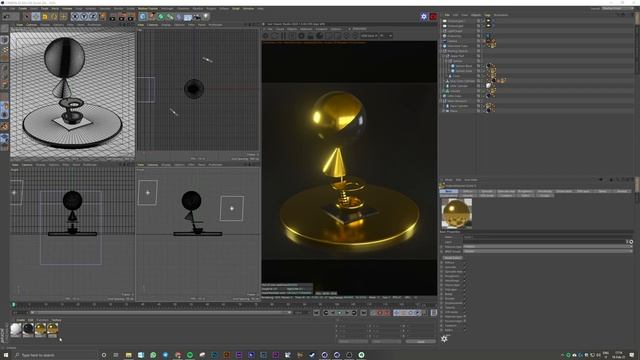Image resolution: width=640 pixels, height=360 pixels.
Task: Click the coordinate system toggle icon
Action: 103,17
